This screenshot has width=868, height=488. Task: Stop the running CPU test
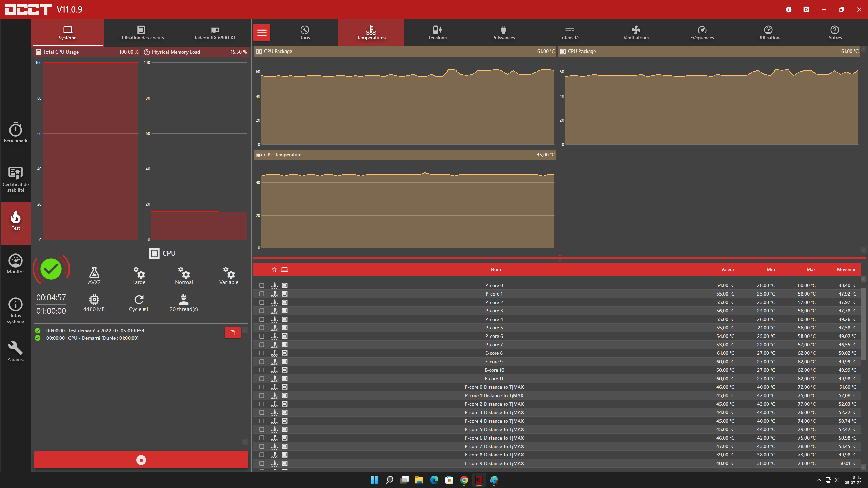click(x=141, y=460)
